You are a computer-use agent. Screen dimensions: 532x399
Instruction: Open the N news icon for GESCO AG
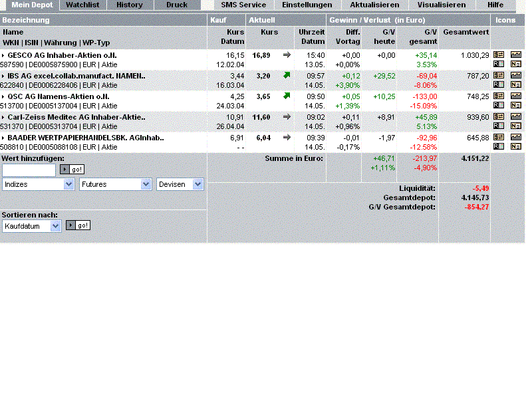click(x=516, y=64)
